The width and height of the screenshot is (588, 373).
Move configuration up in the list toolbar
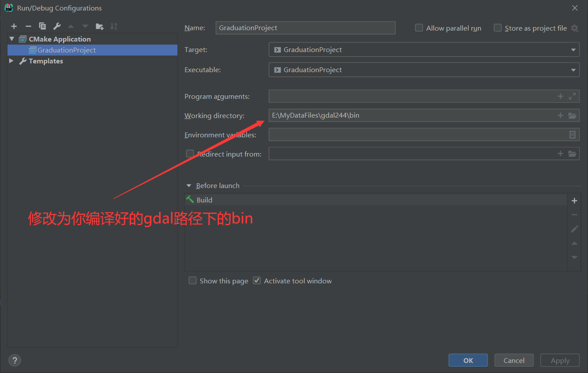(x=71, y=26)
